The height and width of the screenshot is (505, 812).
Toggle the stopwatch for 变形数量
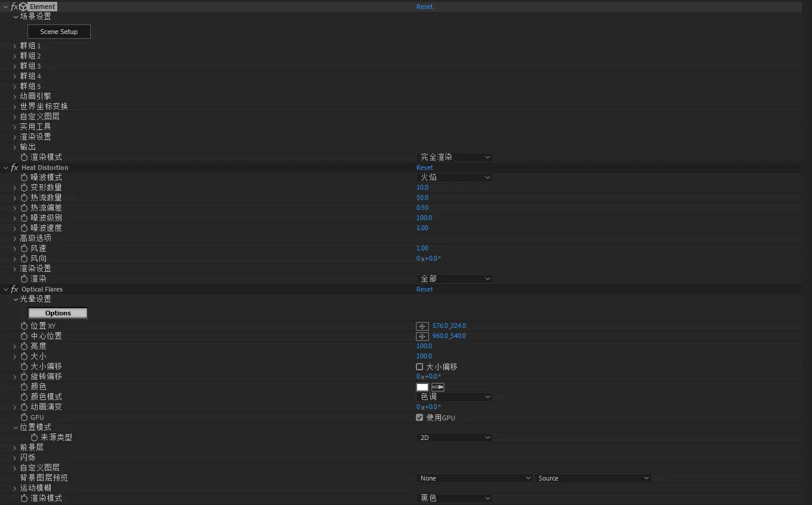[24, 188]
